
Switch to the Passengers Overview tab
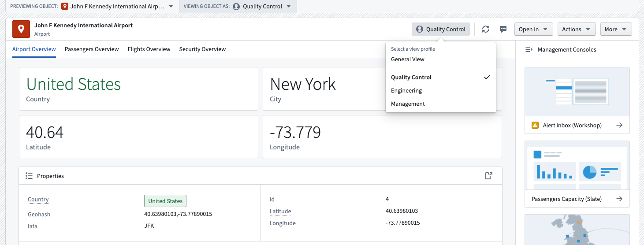tap(92, 49)
